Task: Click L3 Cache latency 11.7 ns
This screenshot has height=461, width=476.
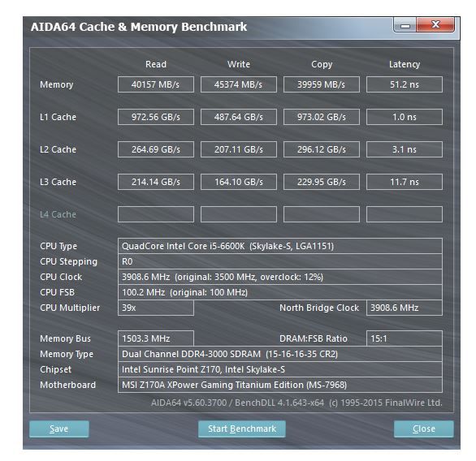Action: coord(405,182)
